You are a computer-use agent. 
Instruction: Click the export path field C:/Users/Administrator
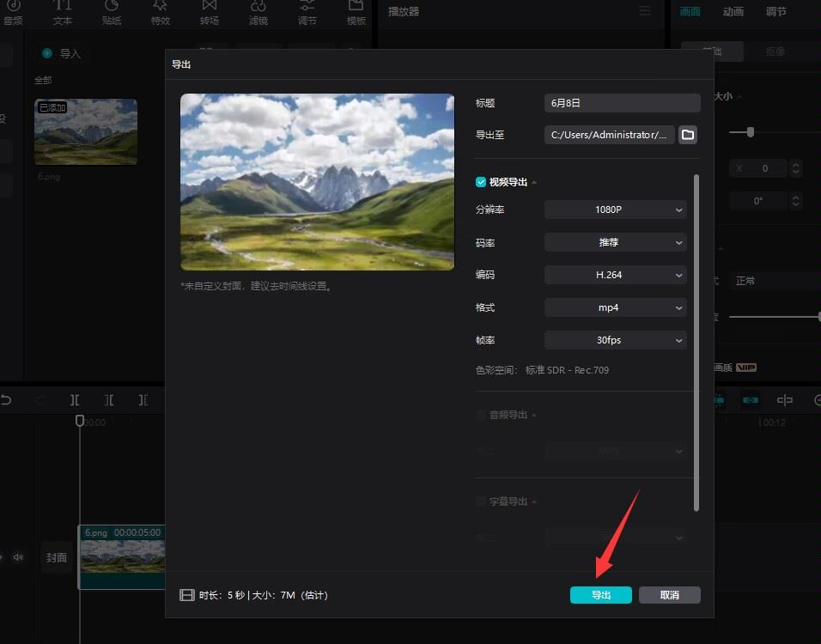tap(610, 135)
